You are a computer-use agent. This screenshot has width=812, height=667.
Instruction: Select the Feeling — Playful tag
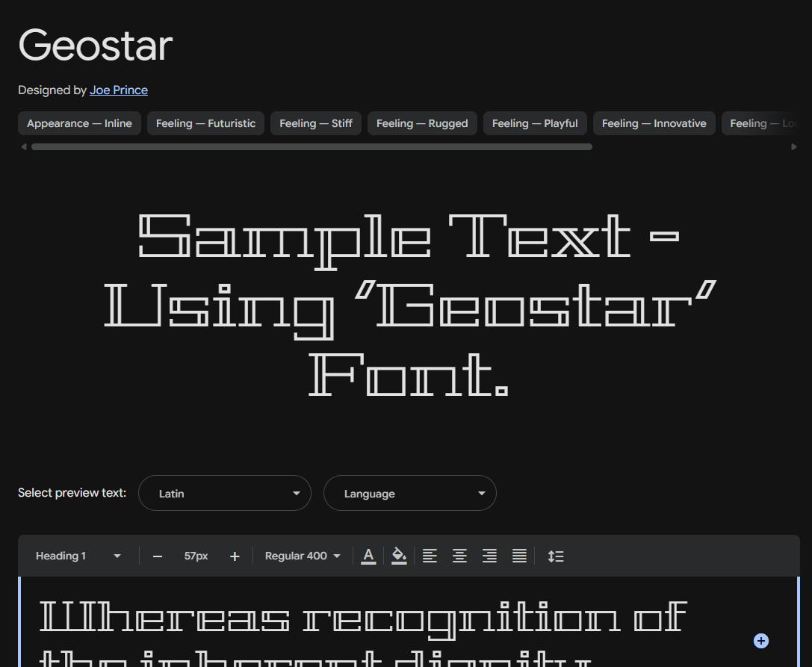[x=535, y=123]
